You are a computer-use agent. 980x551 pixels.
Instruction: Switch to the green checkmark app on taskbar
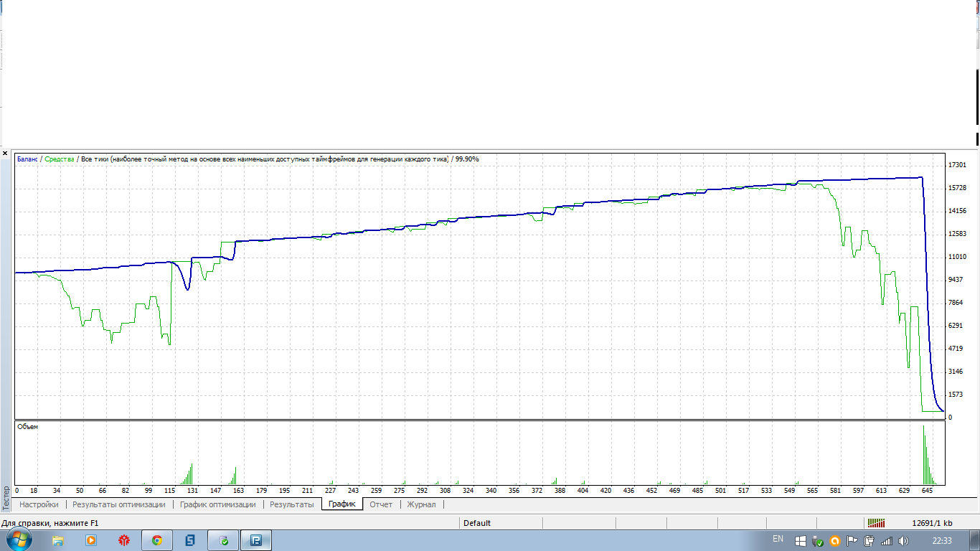tap(224, 540)
